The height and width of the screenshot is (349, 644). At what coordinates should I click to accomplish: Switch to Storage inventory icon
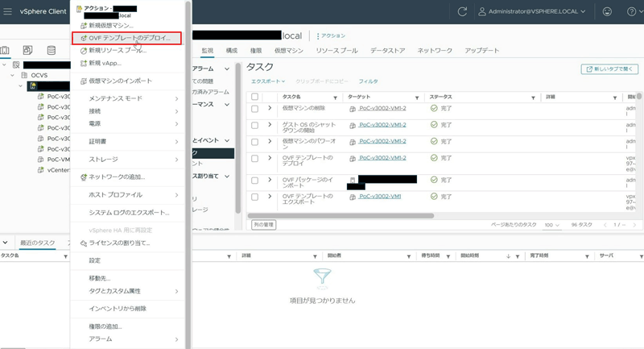(52, 50)
